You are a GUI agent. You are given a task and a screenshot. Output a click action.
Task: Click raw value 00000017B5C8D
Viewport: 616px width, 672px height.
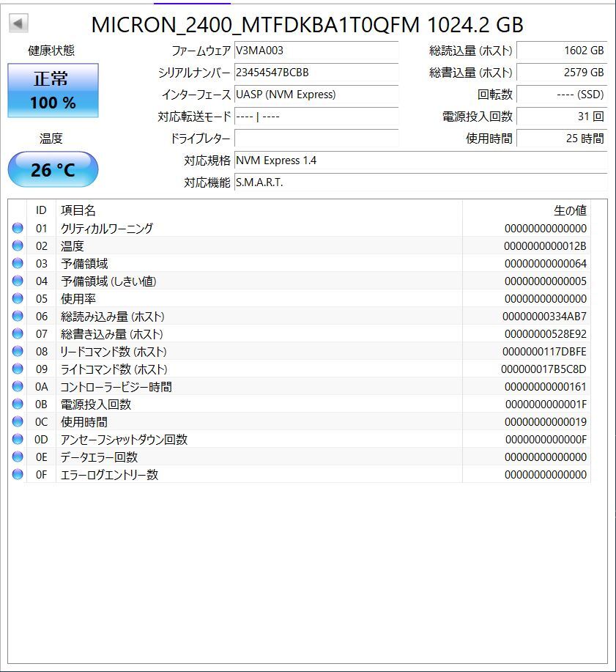(x=543, y=369)
